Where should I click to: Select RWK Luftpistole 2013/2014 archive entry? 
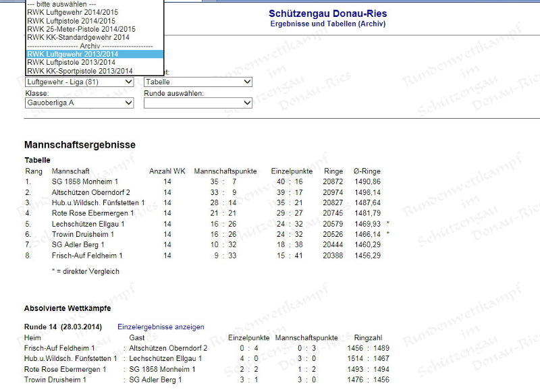[x=94, y=62]
